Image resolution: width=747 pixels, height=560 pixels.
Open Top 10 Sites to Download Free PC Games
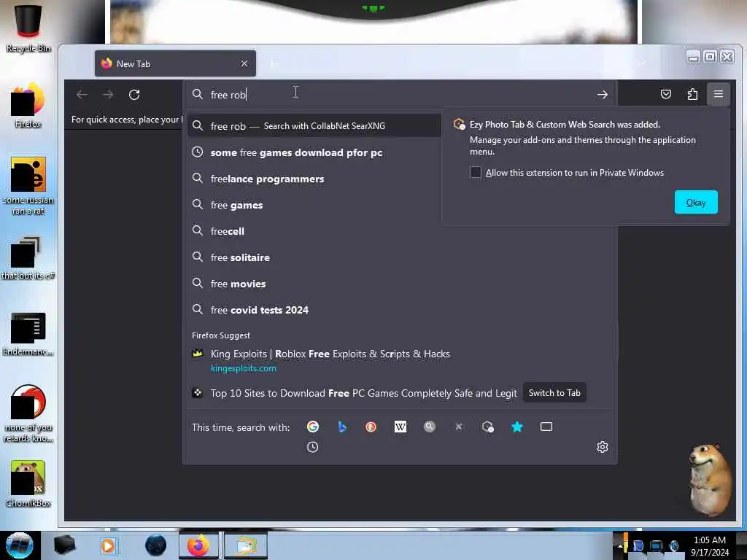[363, 393]
